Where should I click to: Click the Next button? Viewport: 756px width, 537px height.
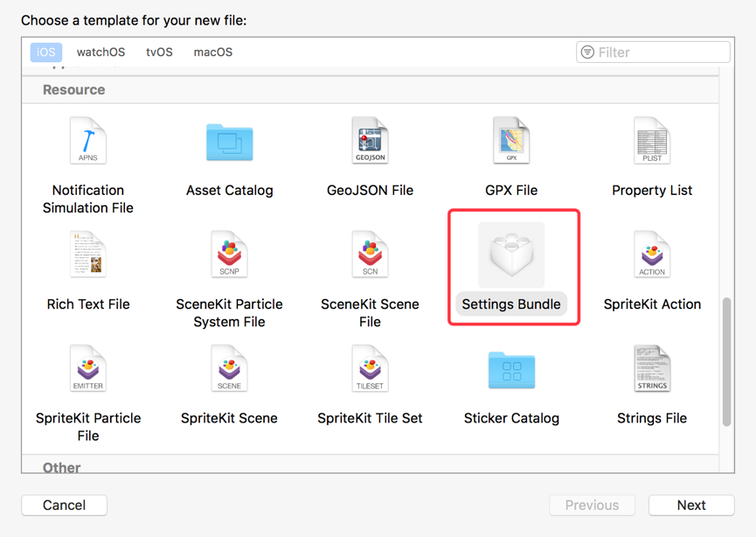pos(691,506)
